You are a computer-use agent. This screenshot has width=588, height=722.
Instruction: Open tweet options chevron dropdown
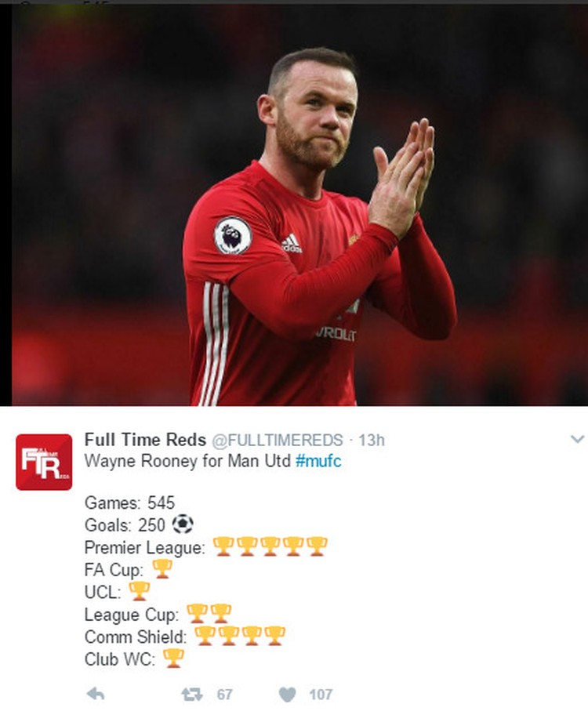point(577,439)
